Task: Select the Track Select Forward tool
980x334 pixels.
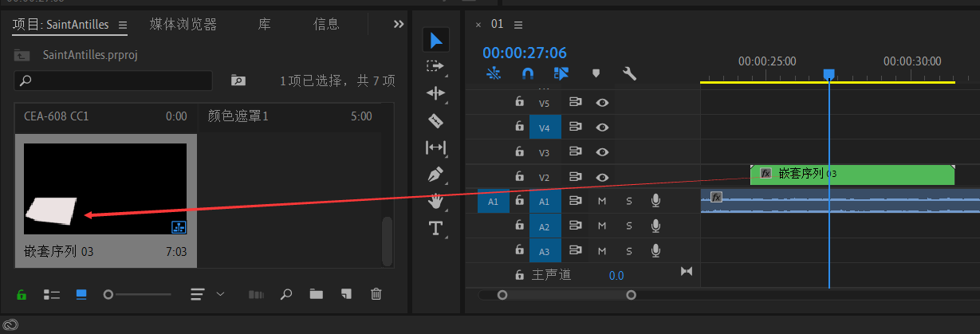Action: (435, 65)
